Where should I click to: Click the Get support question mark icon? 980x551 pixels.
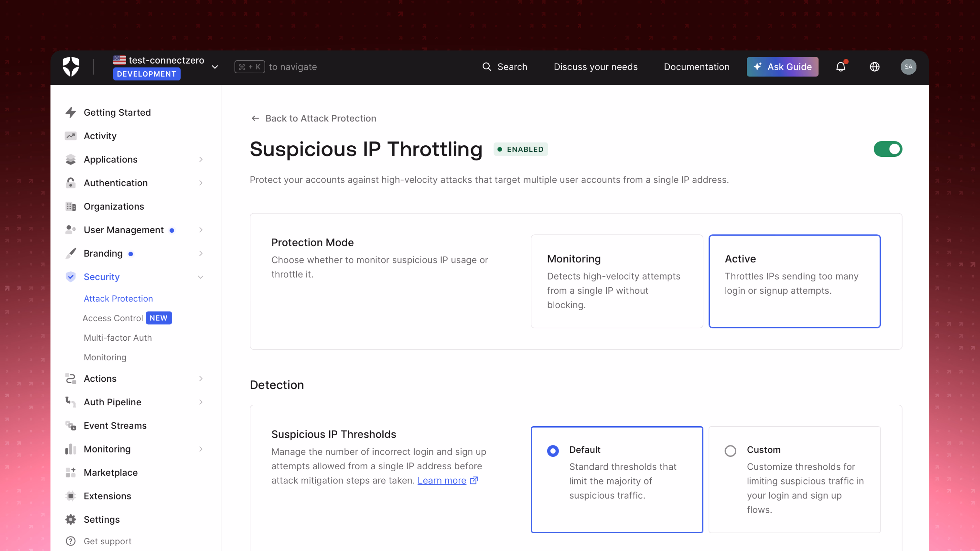pos(70,541)
